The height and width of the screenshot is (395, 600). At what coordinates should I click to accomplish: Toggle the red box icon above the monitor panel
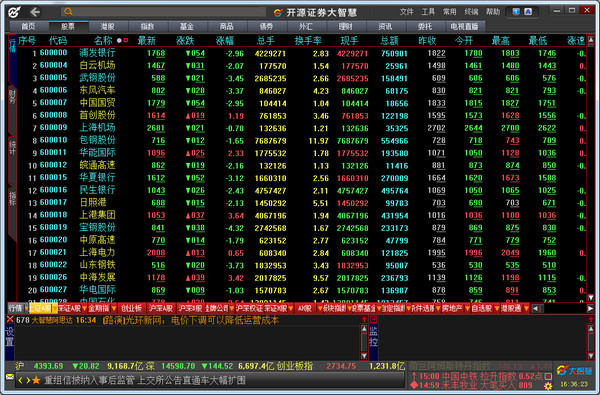(x=374, y=319)
